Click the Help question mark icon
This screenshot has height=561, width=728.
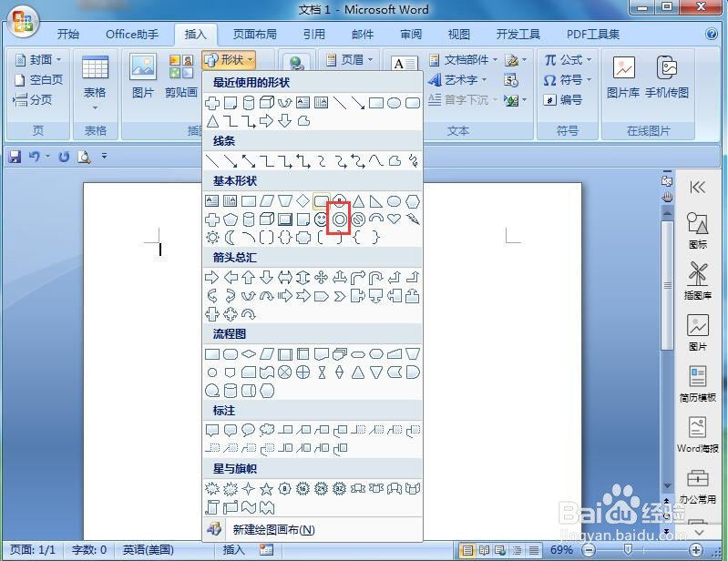pyautogui.click(x=712, y=34)
